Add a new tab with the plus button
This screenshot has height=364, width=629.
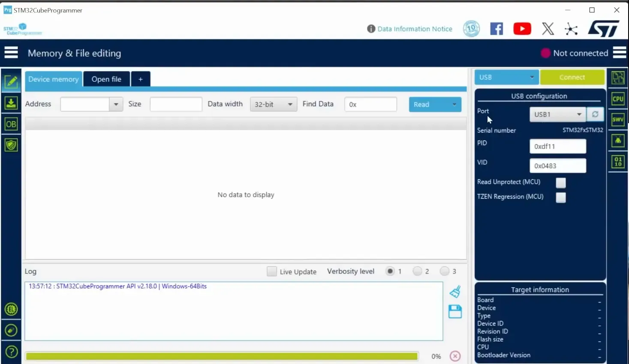141,79
